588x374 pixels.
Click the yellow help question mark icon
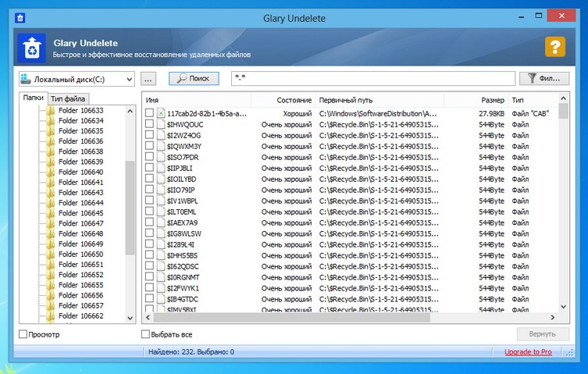(555, 47)
